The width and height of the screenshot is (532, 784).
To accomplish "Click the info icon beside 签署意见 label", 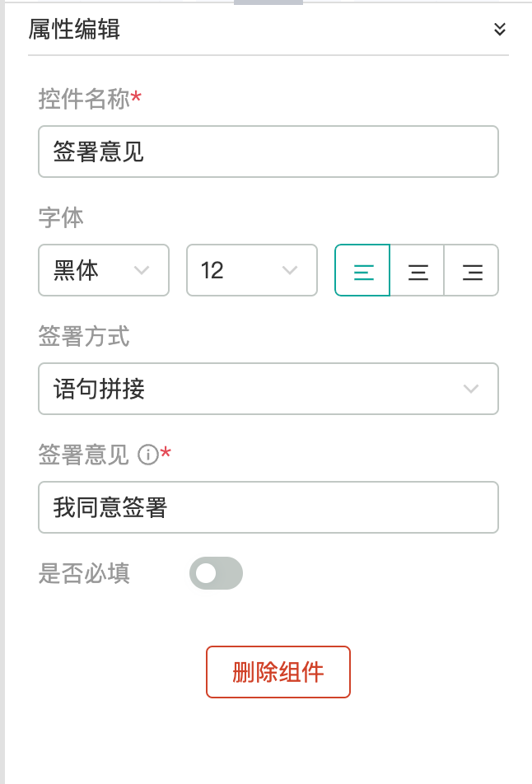I will (x=148, y=455).
